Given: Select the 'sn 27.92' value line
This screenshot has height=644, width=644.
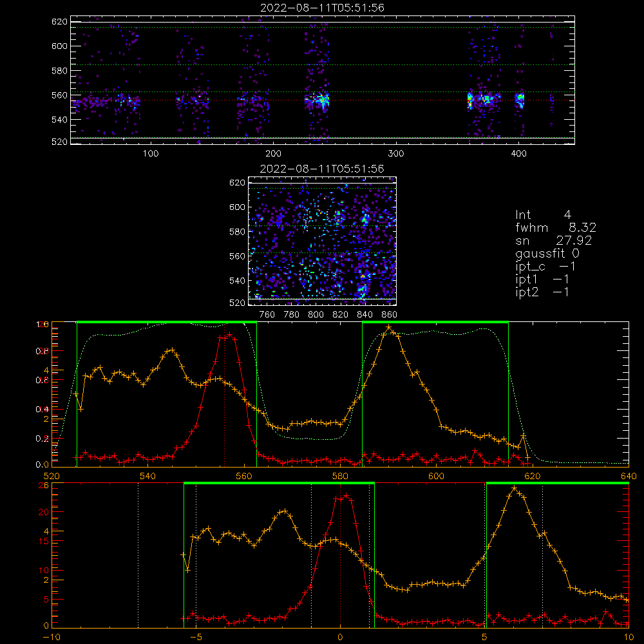Looking at the screenshot, I should pos(554,240).
